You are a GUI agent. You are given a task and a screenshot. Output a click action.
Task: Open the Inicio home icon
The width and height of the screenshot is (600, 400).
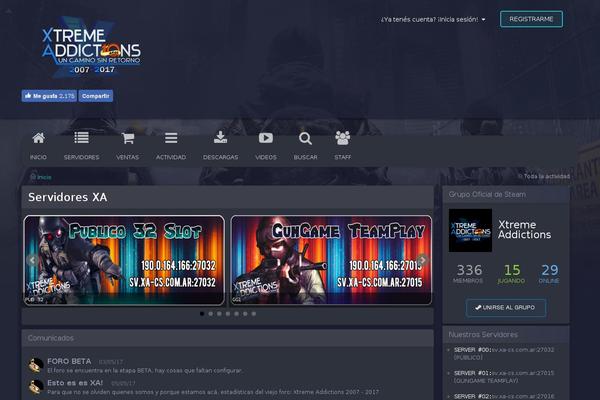[x=38, y=138]
